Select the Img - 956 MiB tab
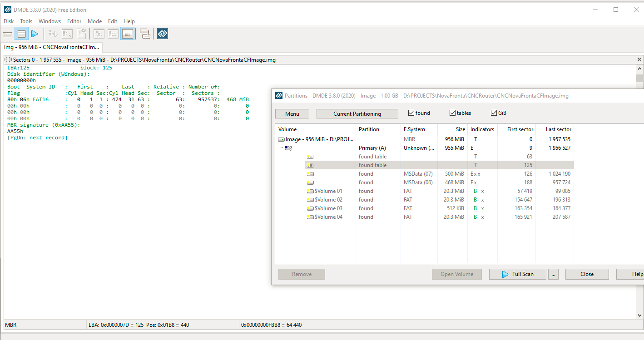644x340 pixels. coord(52,47)
